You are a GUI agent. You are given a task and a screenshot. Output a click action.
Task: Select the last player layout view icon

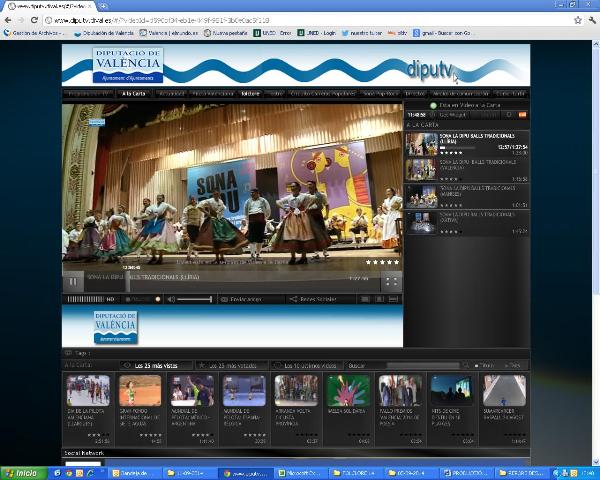[393, 299]
